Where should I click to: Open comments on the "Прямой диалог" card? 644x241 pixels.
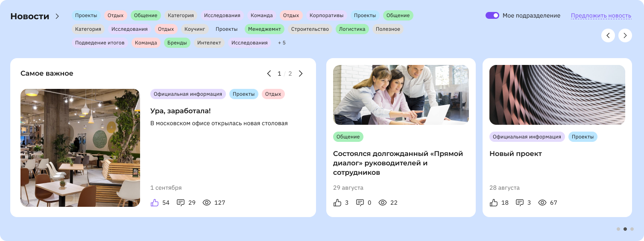point(360,203)
